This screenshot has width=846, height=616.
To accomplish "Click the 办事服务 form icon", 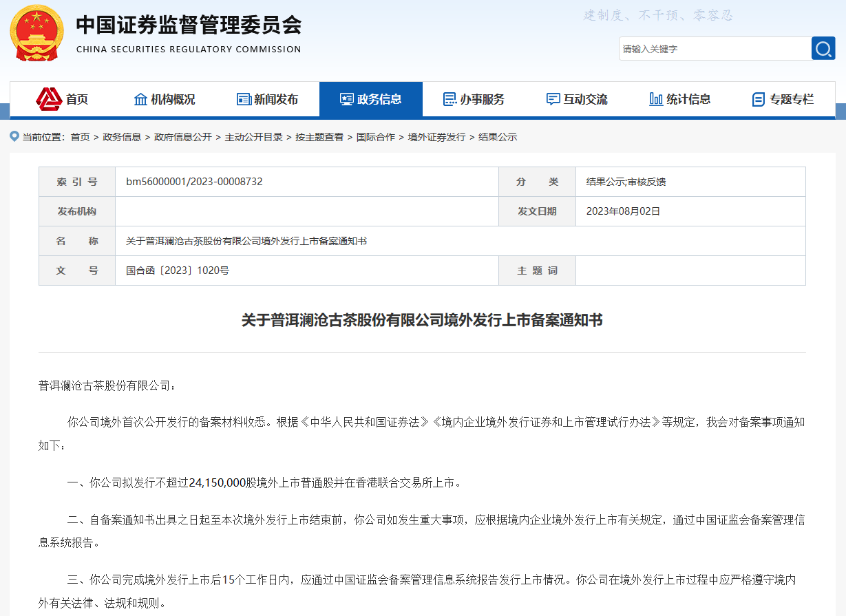I will (450, 99).
